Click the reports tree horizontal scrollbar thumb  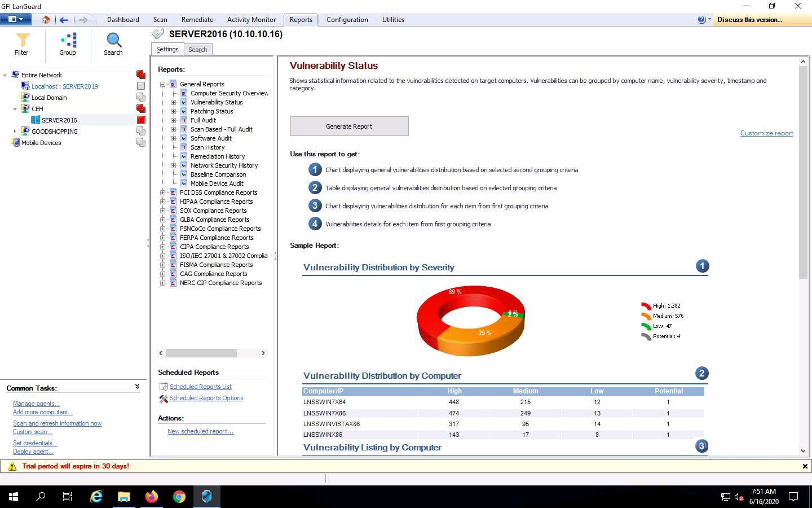(201, 353)
